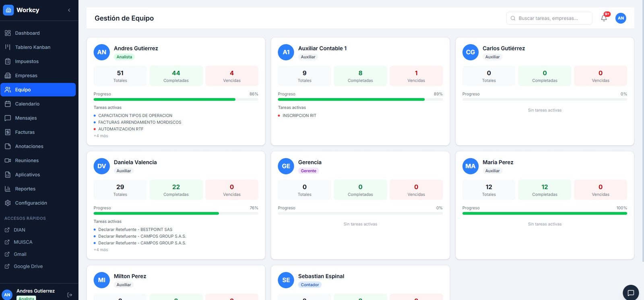Screen dimensions: 644x300
Task: Collapse the sidebar with the chevron
Action: (x=69, y=10)
